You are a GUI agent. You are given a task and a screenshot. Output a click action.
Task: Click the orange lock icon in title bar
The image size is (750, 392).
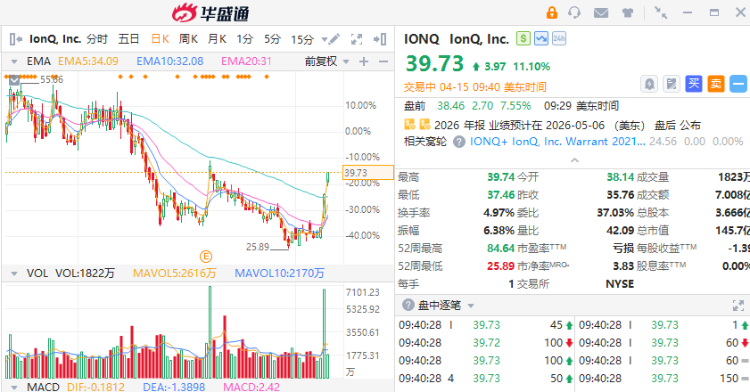coord(552,12)
